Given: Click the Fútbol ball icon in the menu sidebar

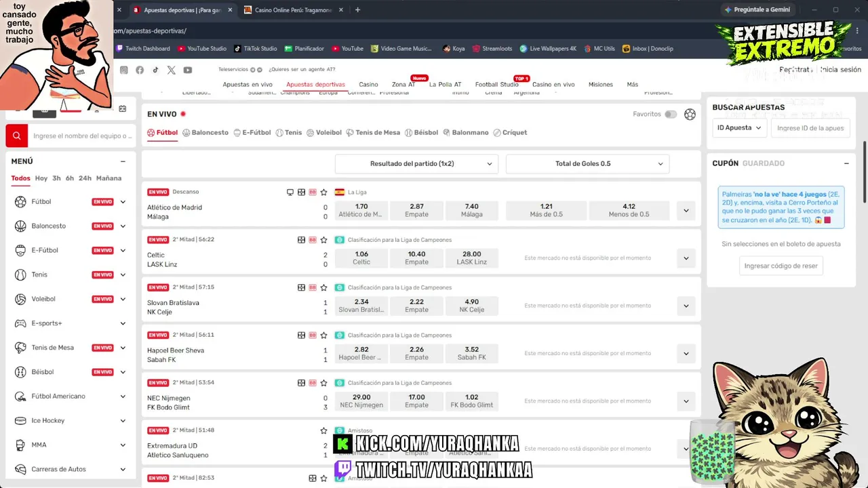Looking at the screenshot, I should (x=20, y=202).
